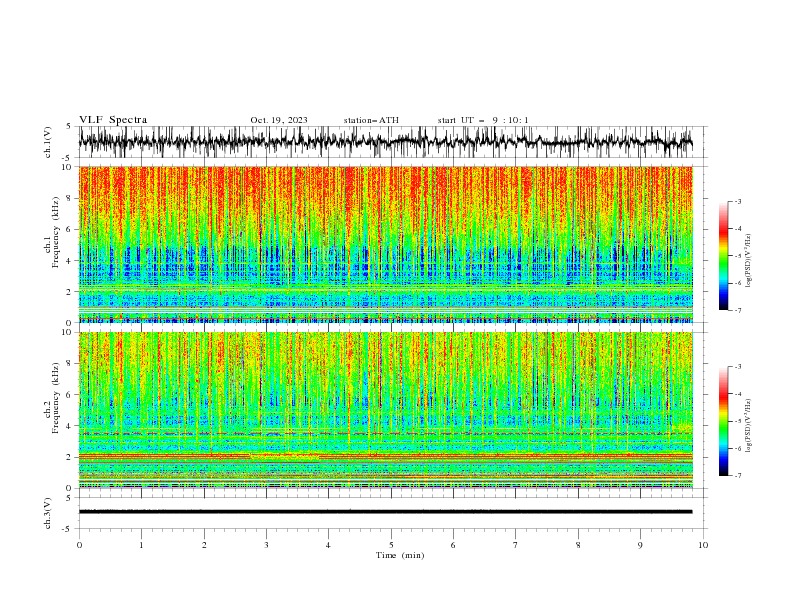Click the 'VLF Spectra' title text
The image size is (792, 612).
(x=113, y=120)
